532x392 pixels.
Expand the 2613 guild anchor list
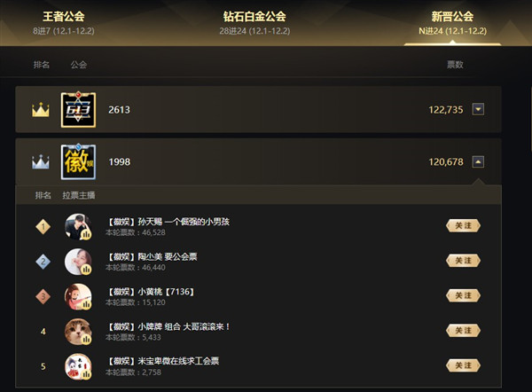pyautogui.click(x=478, y=110)
